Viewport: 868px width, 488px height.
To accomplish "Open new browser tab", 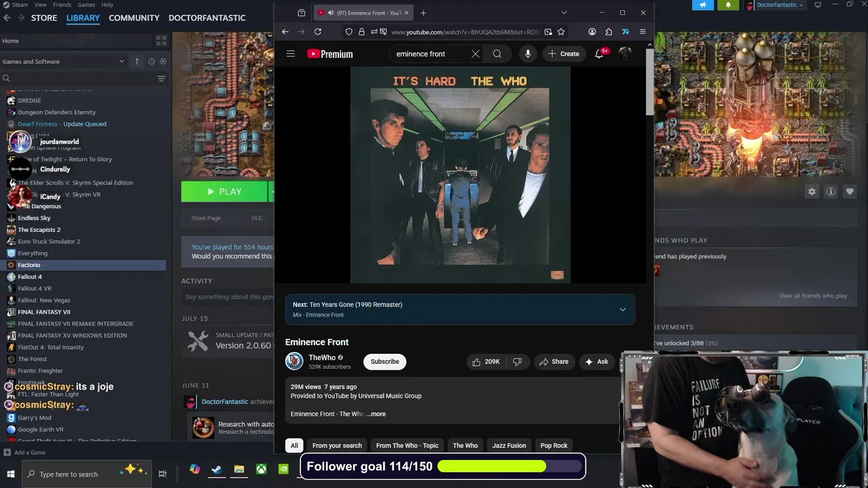I will 423,13.
